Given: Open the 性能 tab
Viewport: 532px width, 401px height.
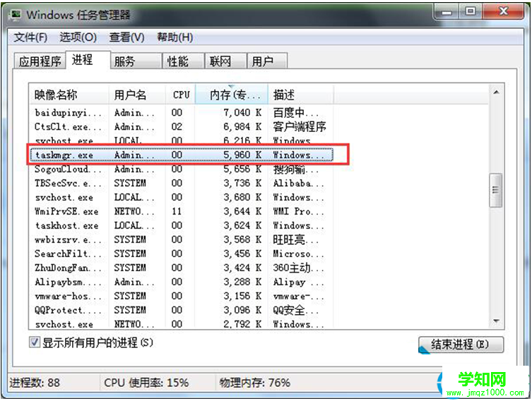Looking at the screenshot, I should (183, 61).
